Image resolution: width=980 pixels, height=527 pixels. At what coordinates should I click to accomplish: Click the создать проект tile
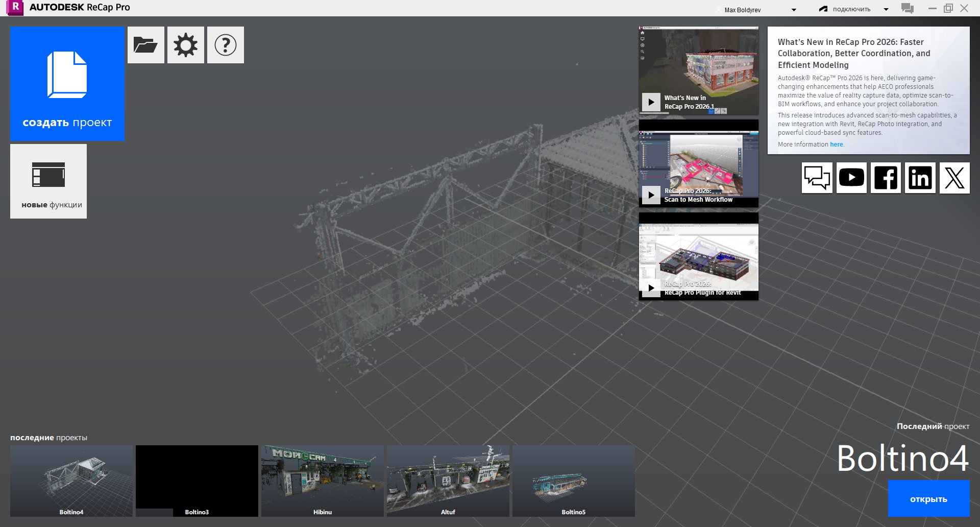67,83
